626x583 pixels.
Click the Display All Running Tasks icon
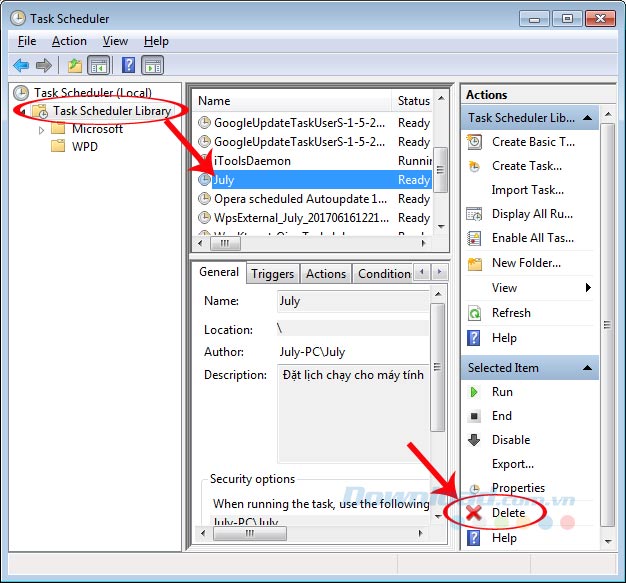pos(474,214)
